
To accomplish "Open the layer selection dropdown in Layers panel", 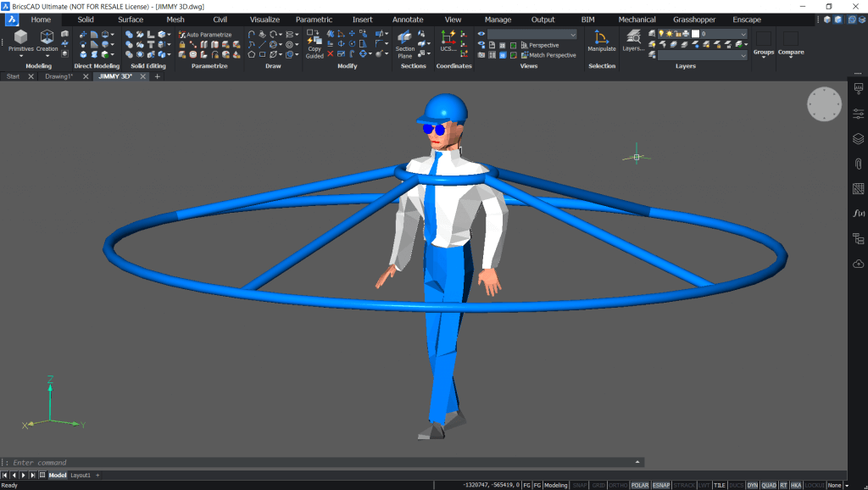I will pyautogui.click(x=742, y=34).
